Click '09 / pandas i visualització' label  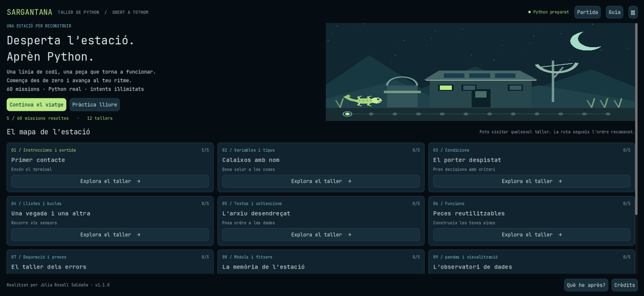pos(465,257)
